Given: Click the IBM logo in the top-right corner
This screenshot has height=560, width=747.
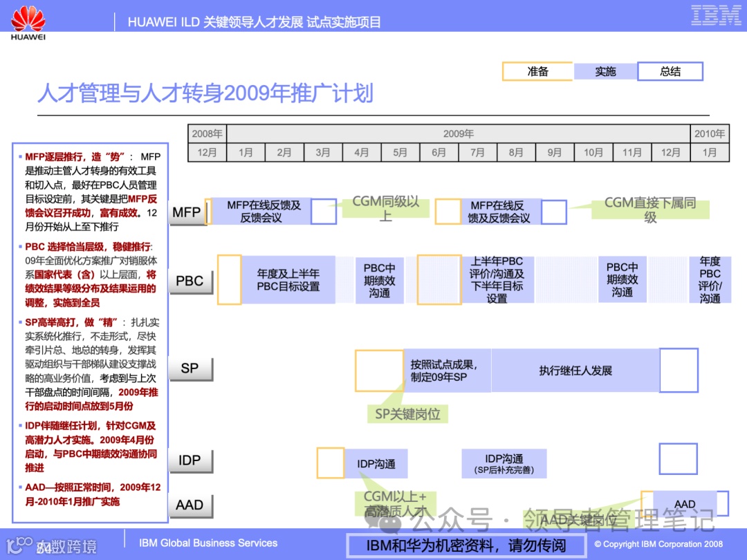Looking at the screenshot, I should pos(717,15).
